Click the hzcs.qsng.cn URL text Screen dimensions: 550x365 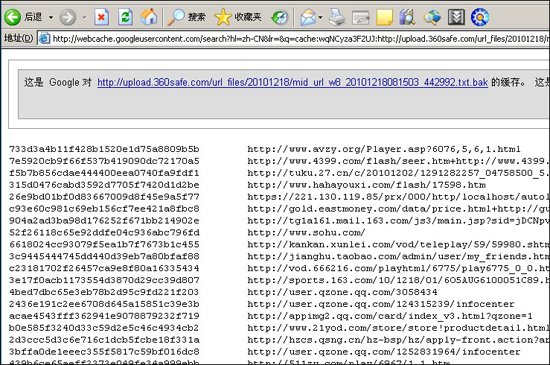coord(398,340)
